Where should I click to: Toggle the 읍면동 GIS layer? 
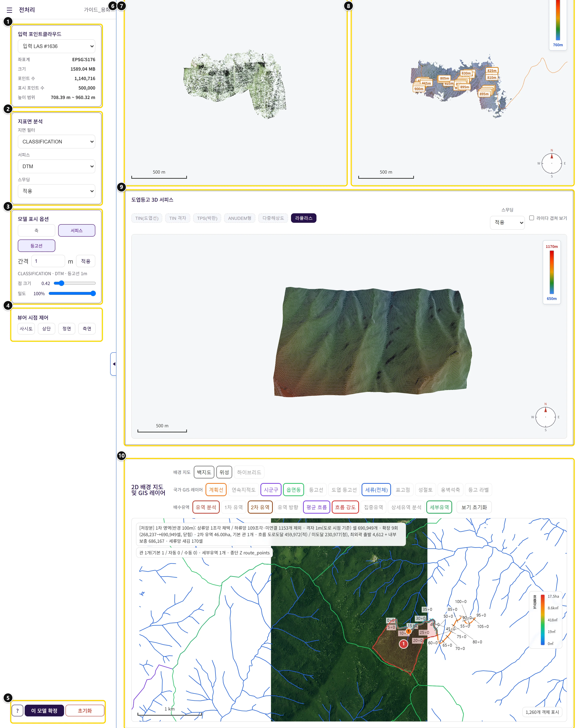(x=294, y=489)
